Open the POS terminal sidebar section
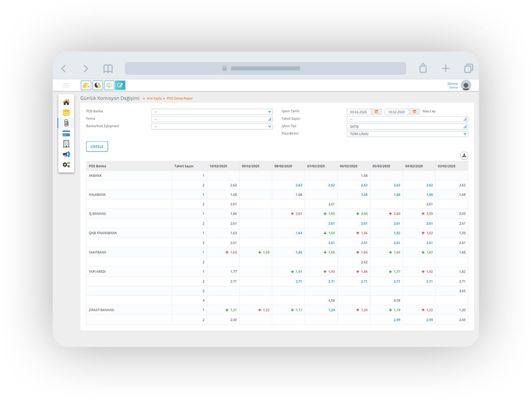 click(66, 123)
